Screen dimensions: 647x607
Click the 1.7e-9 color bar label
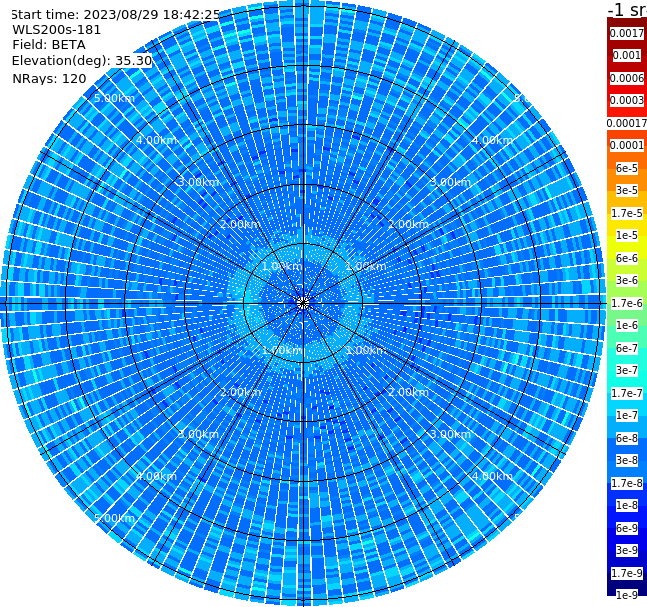click(x=627, y=573)
